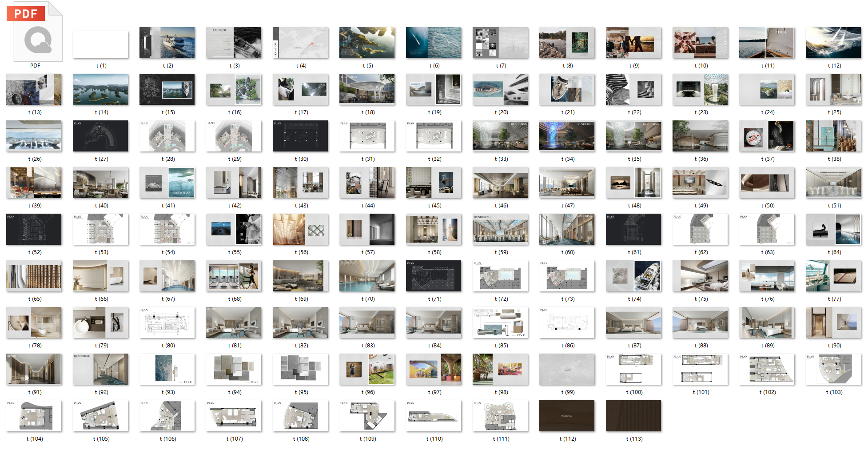
Task: Click the file name label t (60)
Action: (x=568, y=252)
